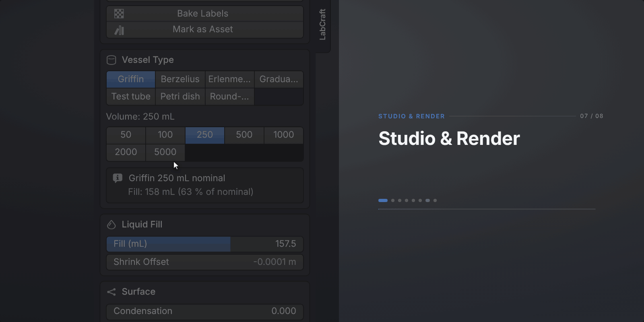Image resolution: width=644 pixels, height=322 pixels.
Task: Click the Bake Labels button
Action: (x=205, y=14)
